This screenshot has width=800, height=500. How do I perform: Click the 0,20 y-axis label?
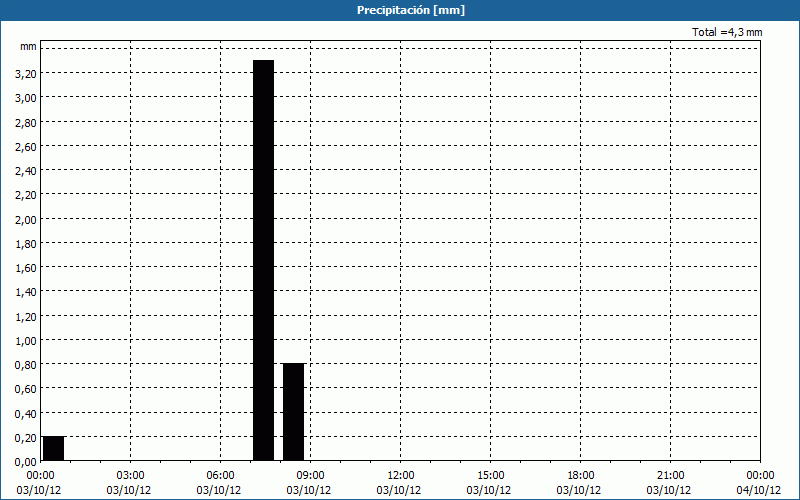26,437
